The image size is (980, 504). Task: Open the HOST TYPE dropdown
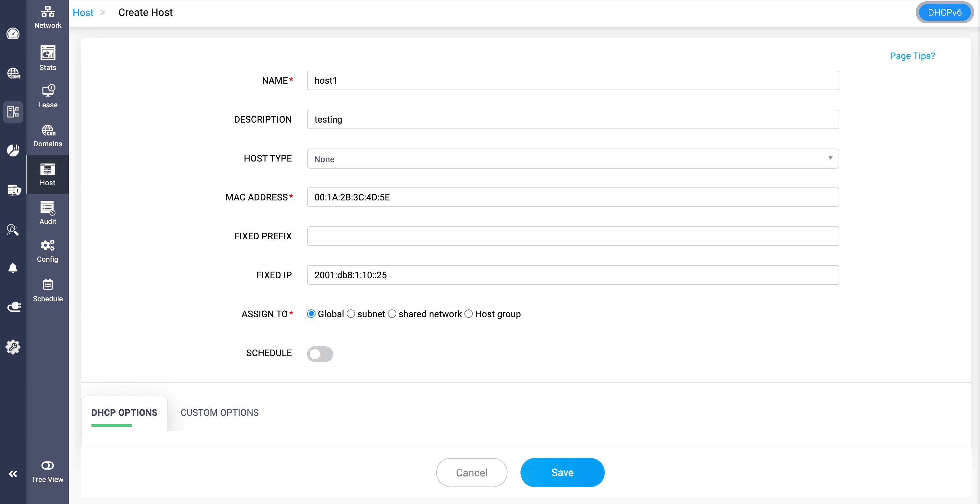(x=573, y=159)
